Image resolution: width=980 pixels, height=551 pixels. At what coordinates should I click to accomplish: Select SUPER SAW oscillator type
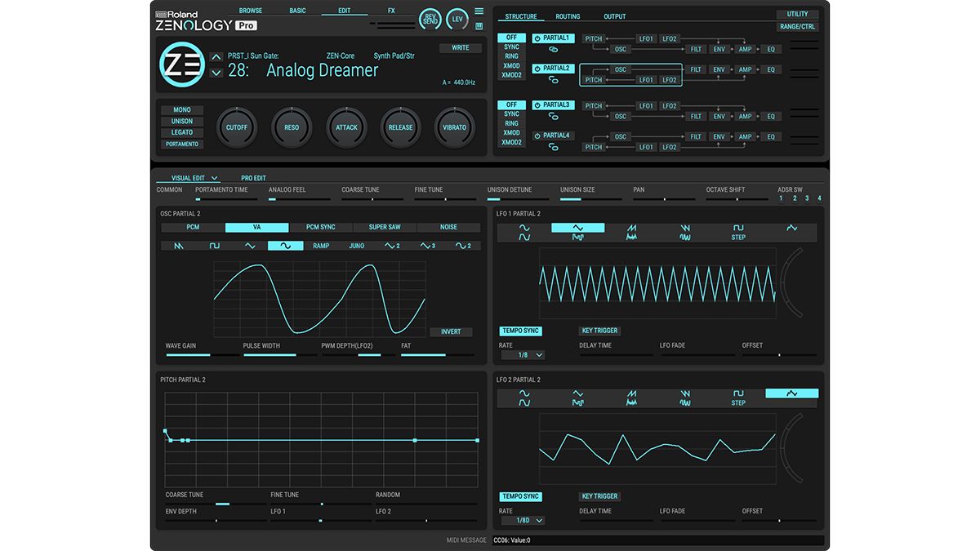385,227
